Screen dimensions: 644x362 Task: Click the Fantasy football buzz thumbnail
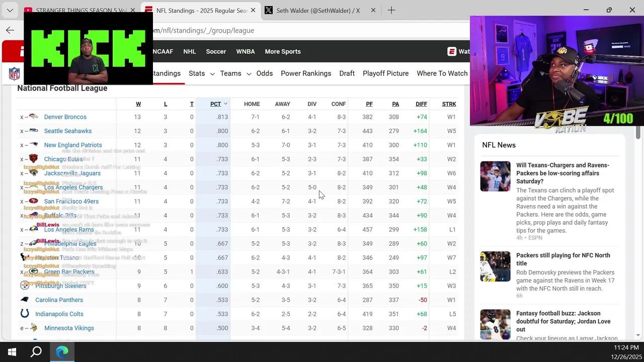(x=495, y=324)
